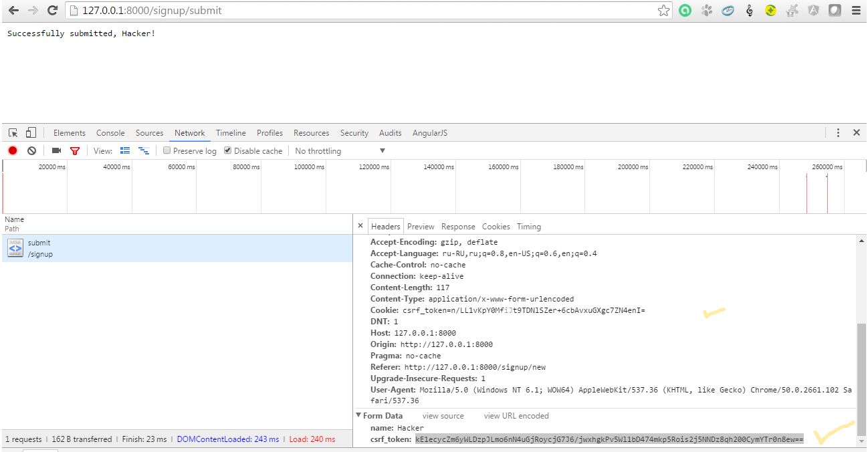868x452 pixels.
Task: Stop recording network log with red dot
Action: pos(13,150)
